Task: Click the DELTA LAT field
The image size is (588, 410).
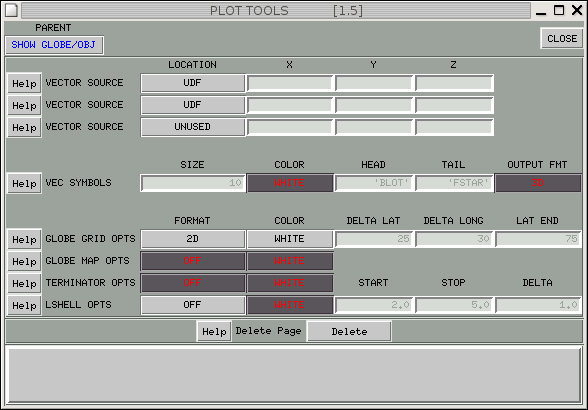Action: pos(374,239)
